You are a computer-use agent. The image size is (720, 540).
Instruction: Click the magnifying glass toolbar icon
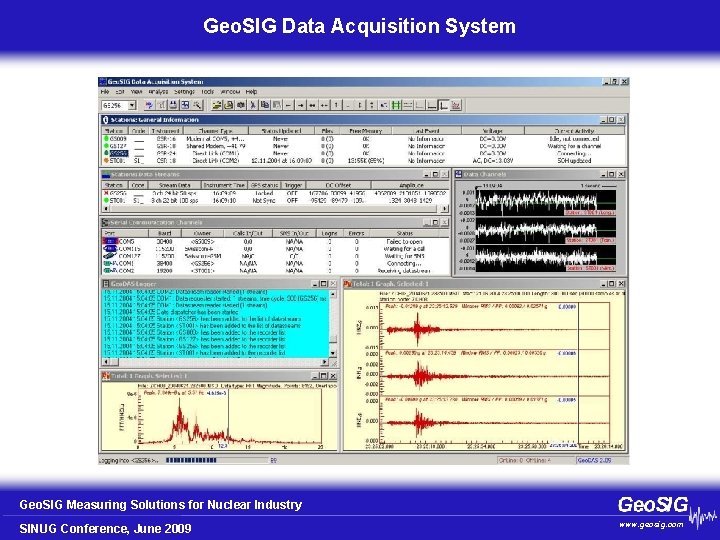tap(197, 105)
